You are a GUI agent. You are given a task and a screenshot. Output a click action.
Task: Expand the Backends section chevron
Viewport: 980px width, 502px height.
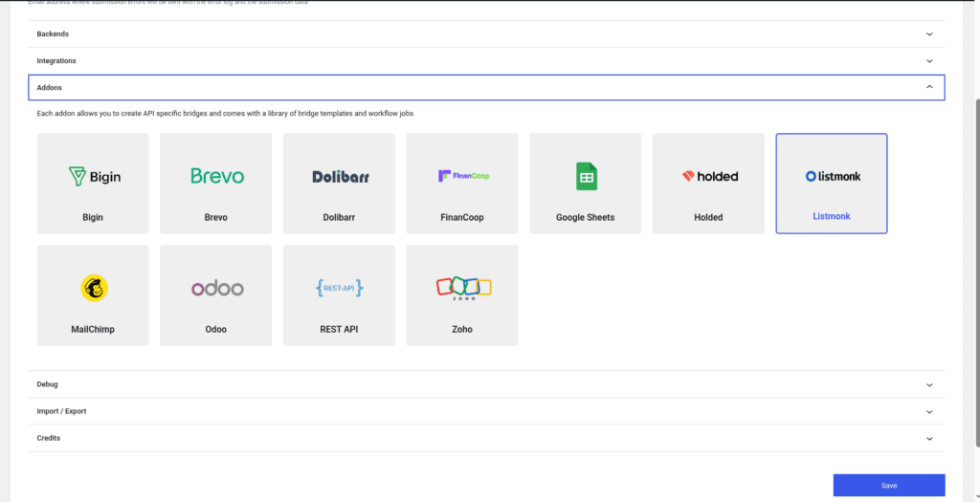tap(929, 34)
